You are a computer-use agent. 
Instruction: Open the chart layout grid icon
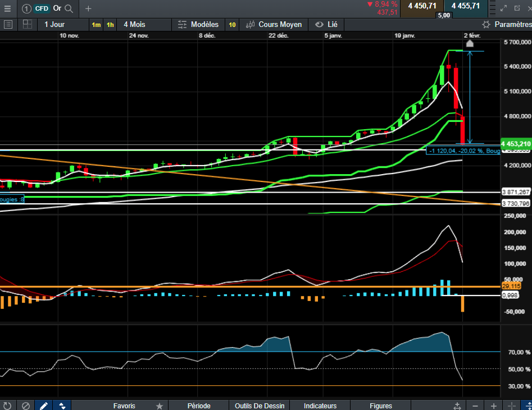pos(26,25)
